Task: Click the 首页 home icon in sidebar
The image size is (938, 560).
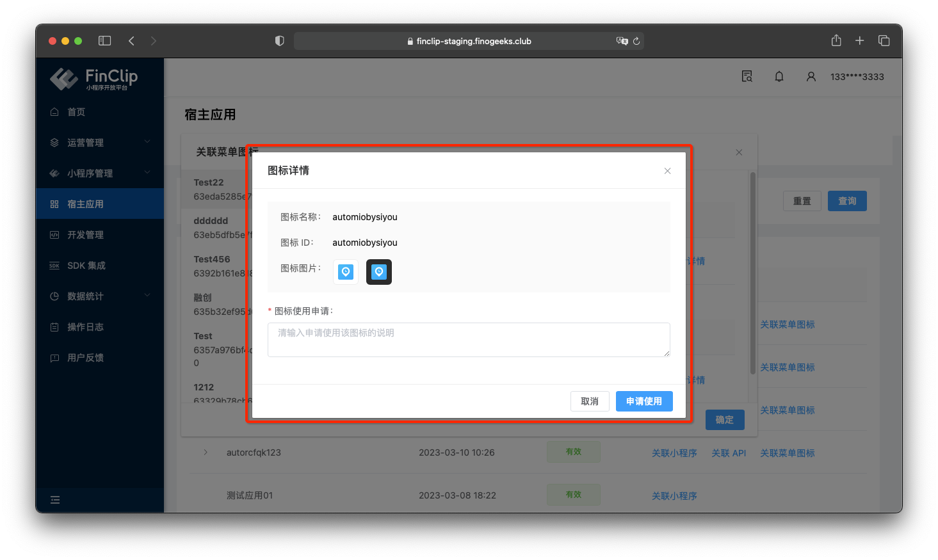Action: [55, 111]
